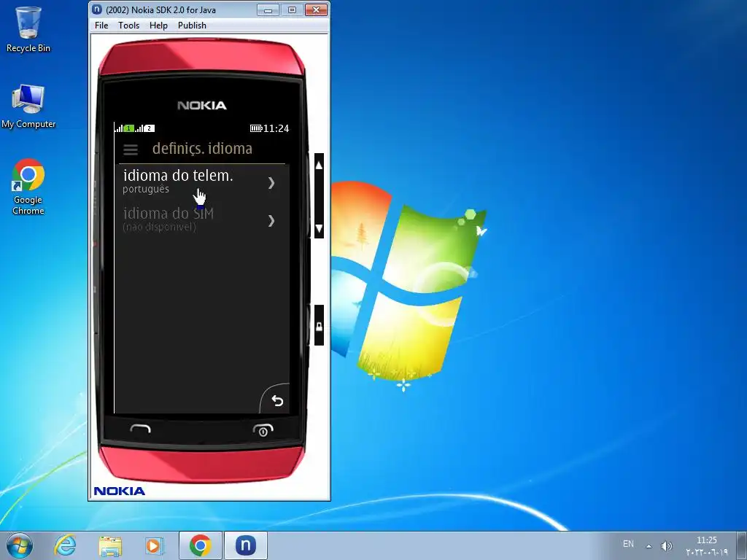Tap the battery indicator in status bar
The width and height of the screenshot is (747, 560).
256,128
